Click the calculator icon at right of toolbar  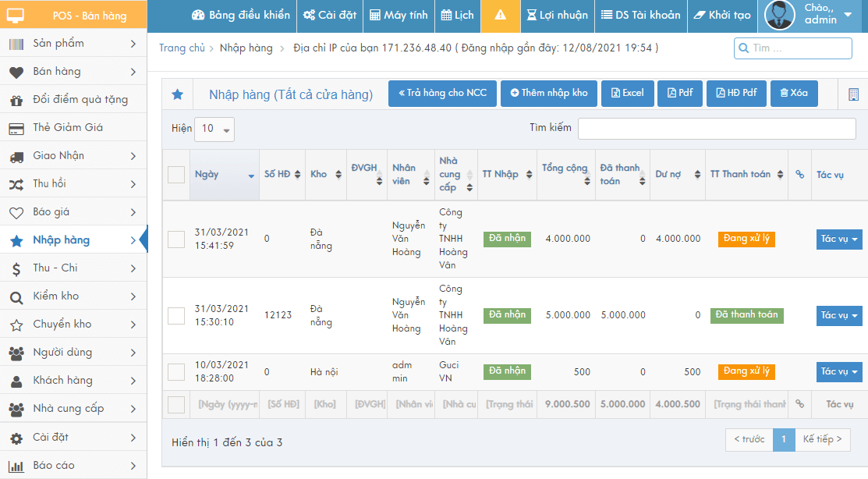tap(853, 94)
